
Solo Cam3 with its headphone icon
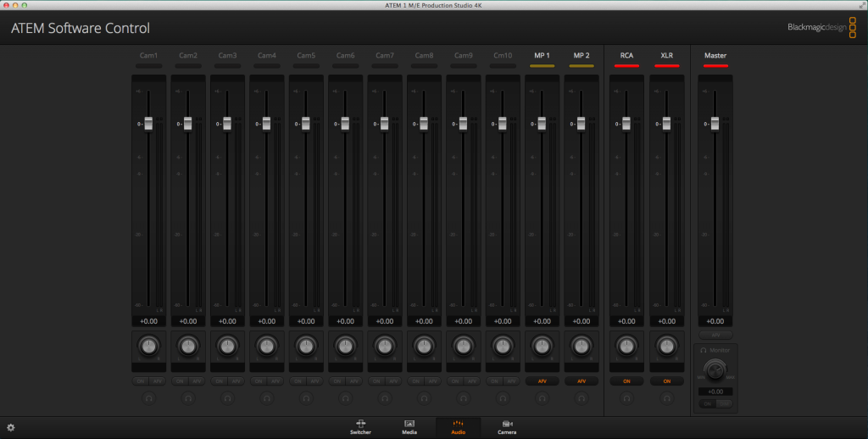tap(227, 397)
